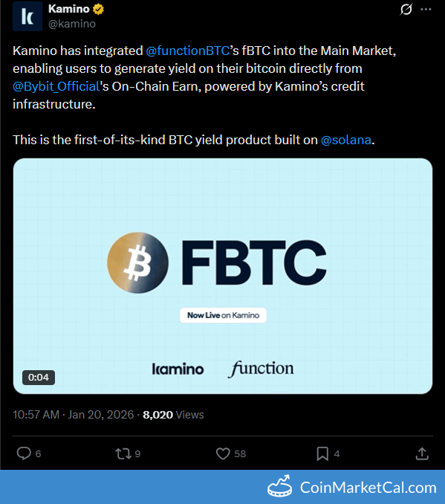The image size is (445, 504).
Task: Click the 10:57 AM Jan 20, 2026 timestamp
Action: coord(74,415)
